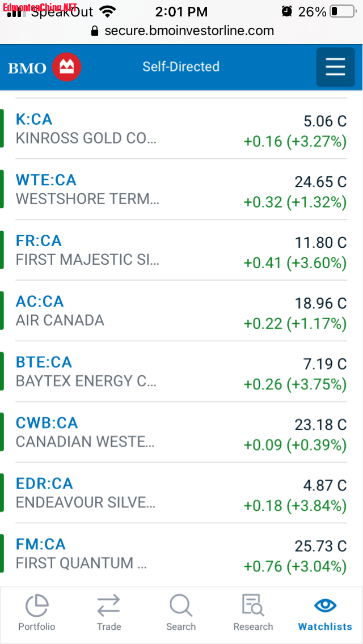Image resolution: width=363 pixels, height=644 pixels.
Task: Switch to the Watchlists tab label
Action: point(325,626)
